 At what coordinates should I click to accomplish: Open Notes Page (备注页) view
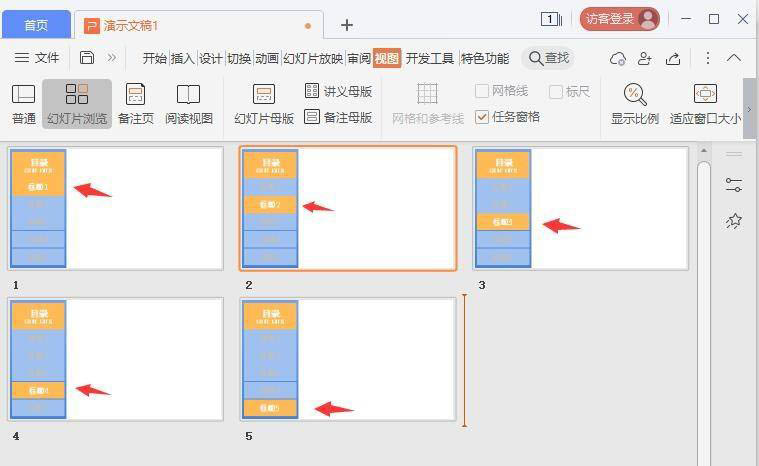pyautogui.click(x=136, y=104)
